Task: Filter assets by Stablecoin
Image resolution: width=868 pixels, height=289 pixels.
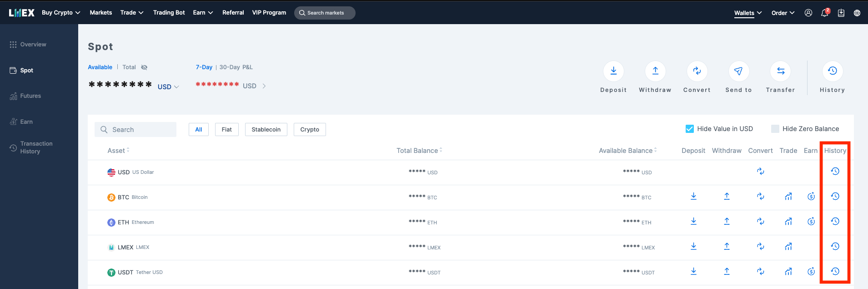Action: [x=266, y=129]
